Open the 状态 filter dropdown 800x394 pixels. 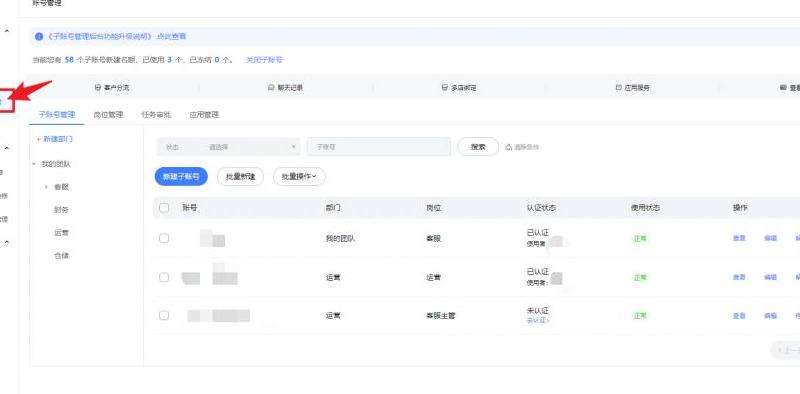point(229,147)
